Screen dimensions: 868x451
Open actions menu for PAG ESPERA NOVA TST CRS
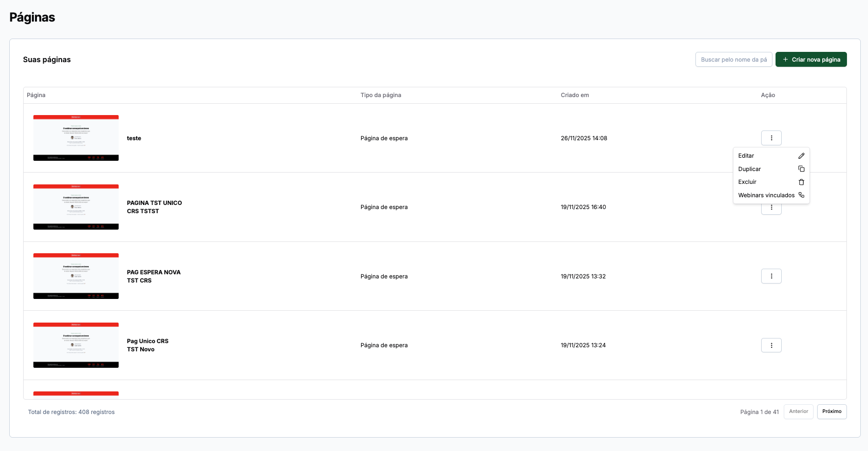tap(771, 276)
